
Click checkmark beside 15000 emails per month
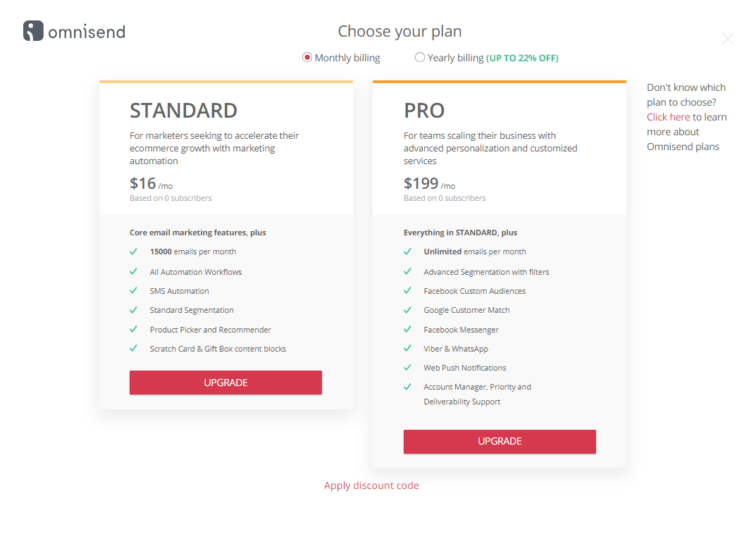point(134,252)
